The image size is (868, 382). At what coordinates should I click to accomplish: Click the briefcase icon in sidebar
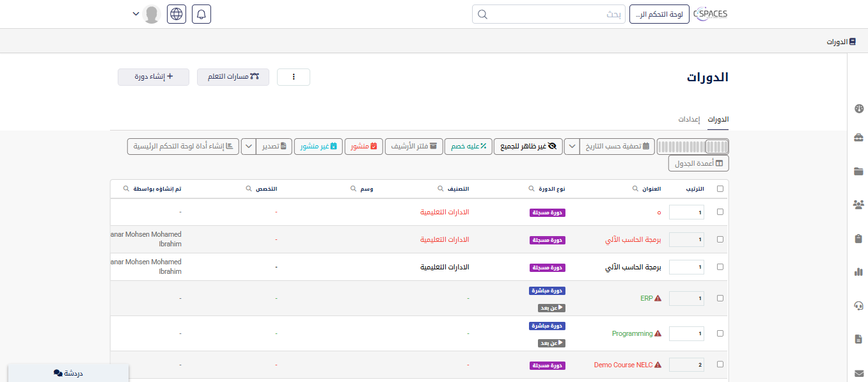click(858, 138)
